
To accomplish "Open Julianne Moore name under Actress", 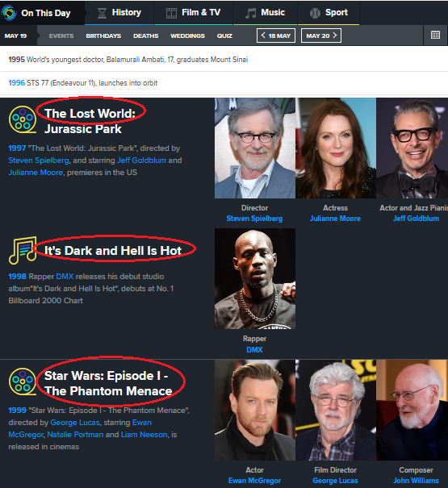I will (335, 219).
